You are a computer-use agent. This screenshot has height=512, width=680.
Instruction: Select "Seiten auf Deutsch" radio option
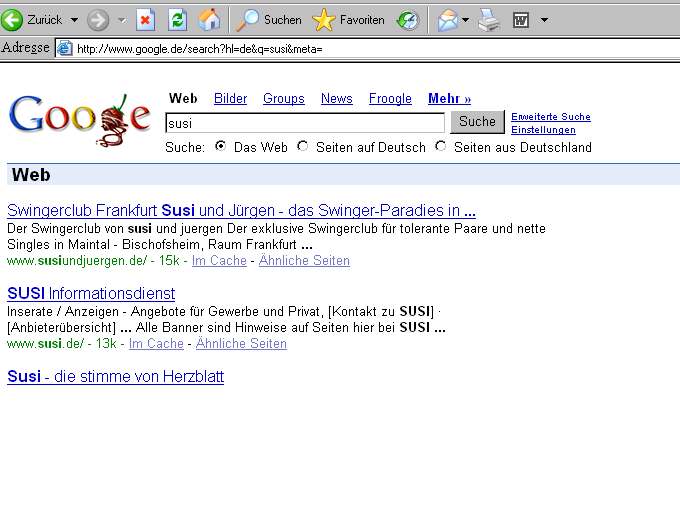303,146
